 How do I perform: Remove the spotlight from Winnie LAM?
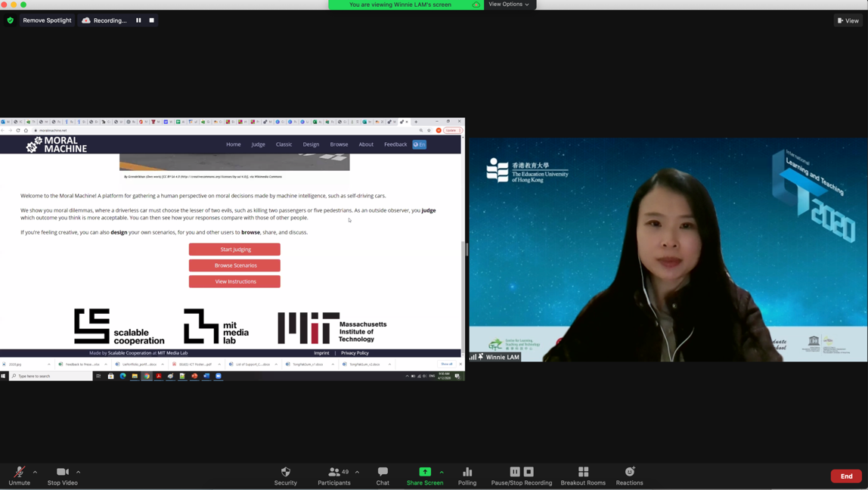click(x=47, y=20)
